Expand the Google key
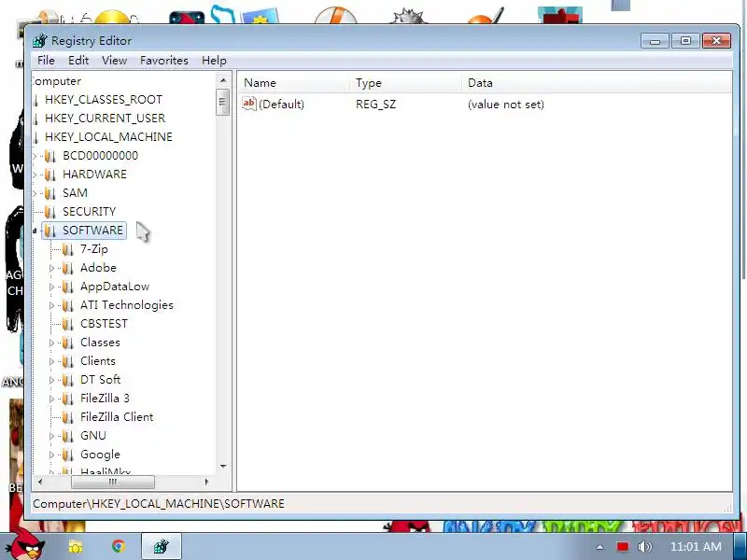 pos(52,455)
